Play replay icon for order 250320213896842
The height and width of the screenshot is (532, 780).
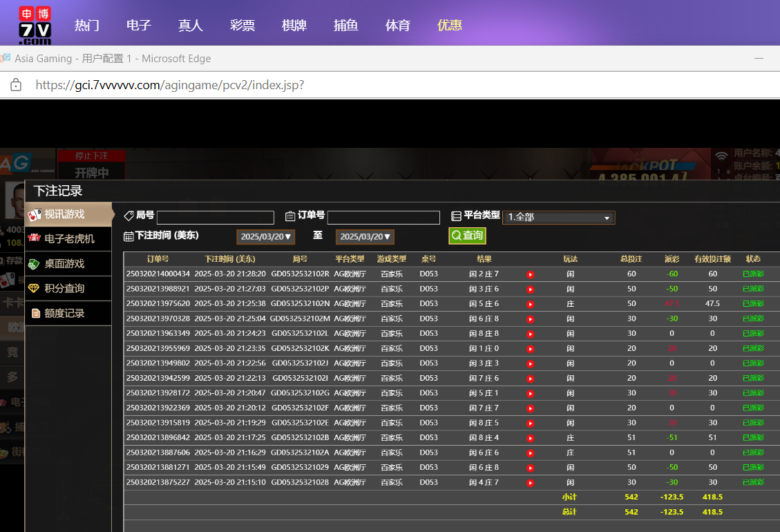point(530,438)
